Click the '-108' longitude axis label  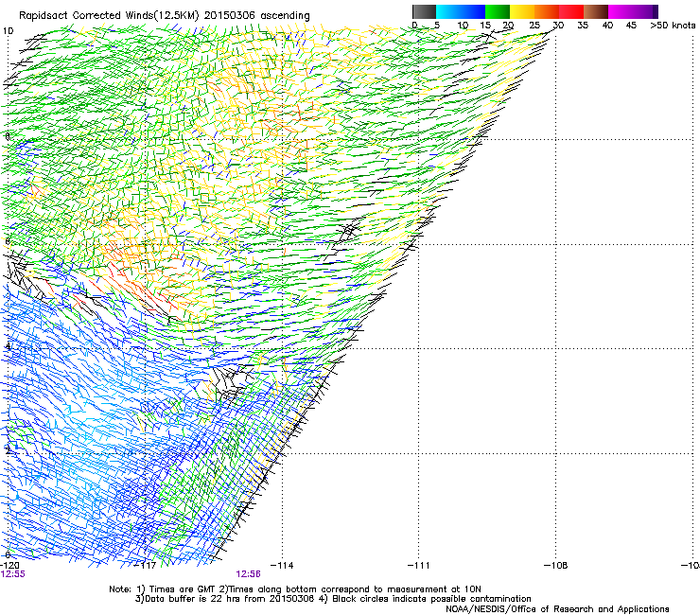click(x=556, y=566)
